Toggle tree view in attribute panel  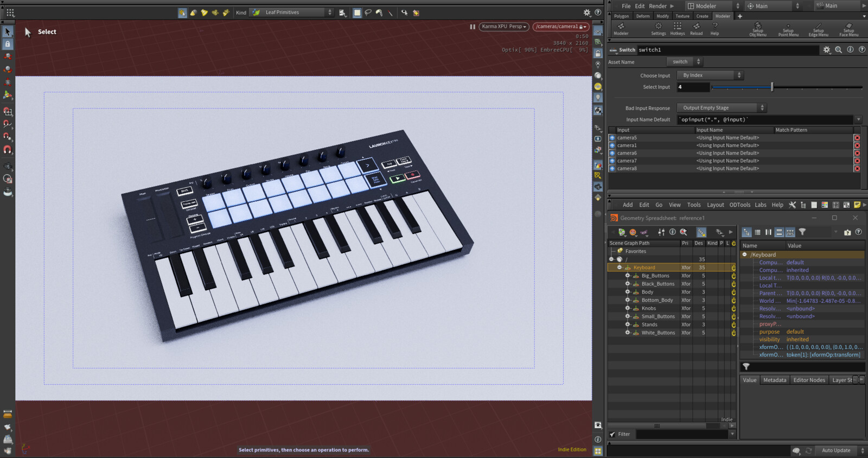[x=746, y=232]
